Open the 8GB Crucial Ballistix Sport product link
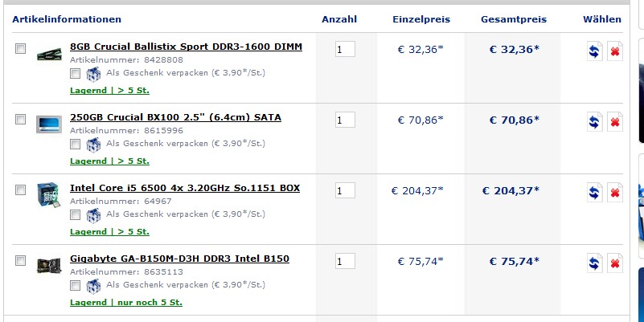644x322 pixels. (x=186, y=47)
